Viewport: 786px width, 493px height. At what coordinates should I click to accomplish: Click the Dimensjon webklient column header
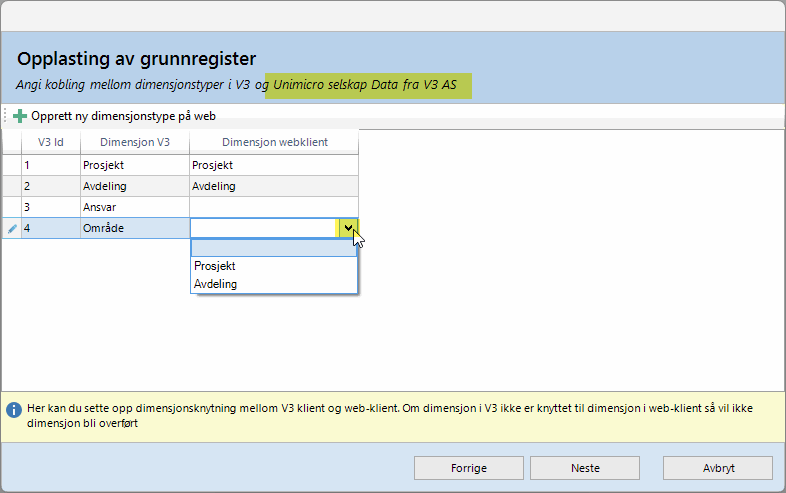(273, 143)
